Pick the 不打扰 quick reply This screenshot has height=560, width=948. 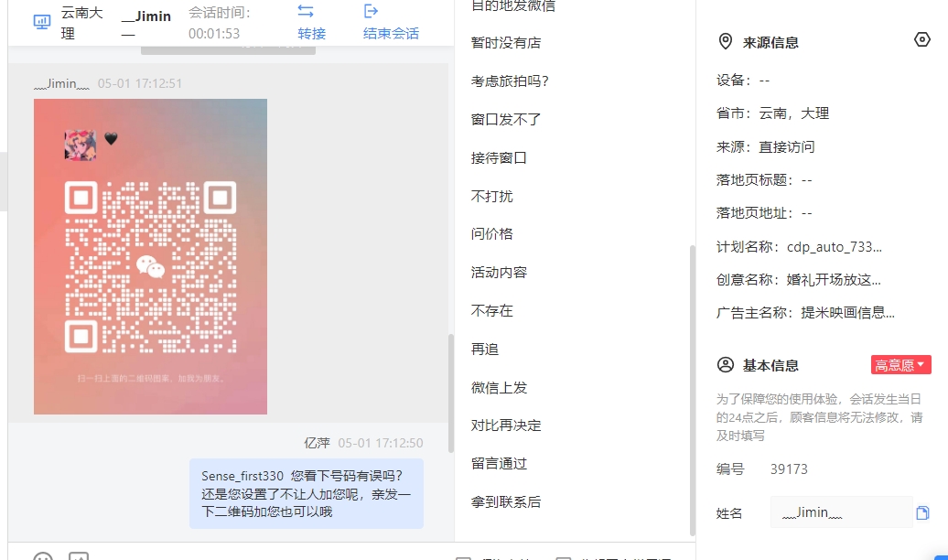pos(492,197)
